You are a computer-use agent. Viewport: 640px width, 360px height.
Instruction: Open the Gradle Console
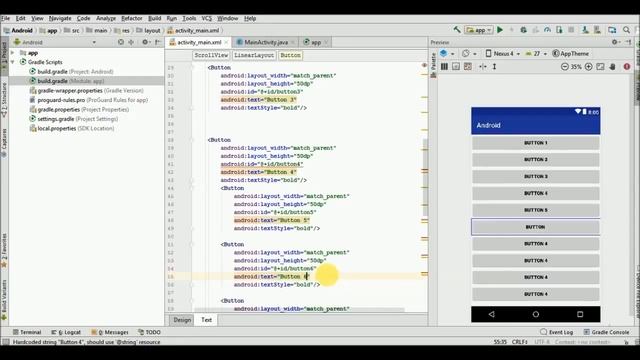point(606,332)
